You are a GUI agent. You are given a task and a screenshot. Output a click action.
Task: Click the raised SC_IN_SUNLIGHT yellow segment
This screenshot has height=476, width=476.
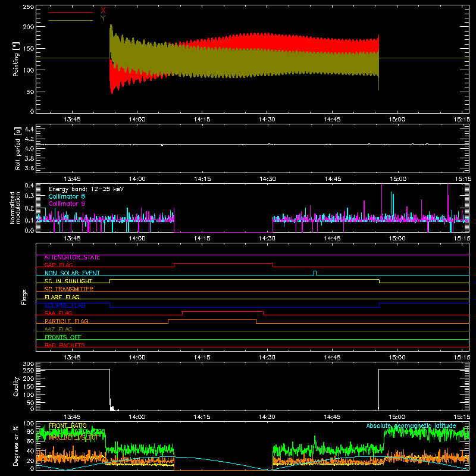(245, 279)
